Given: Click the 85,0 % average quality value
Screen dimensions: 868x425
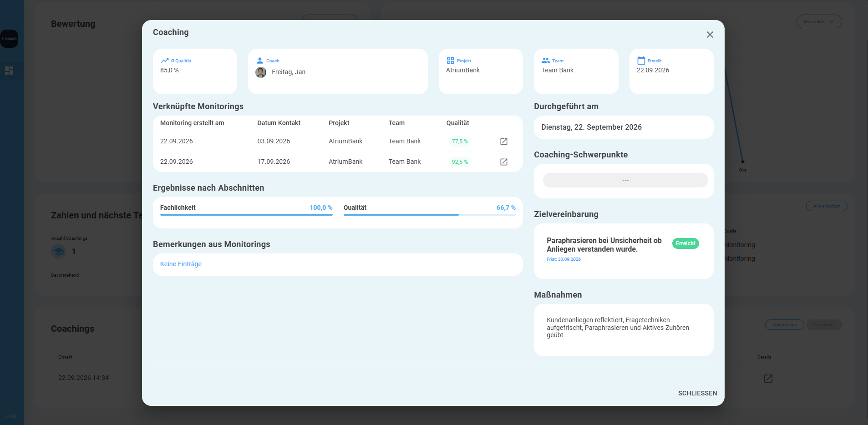Looking at the screenshot, I should 169,70.
